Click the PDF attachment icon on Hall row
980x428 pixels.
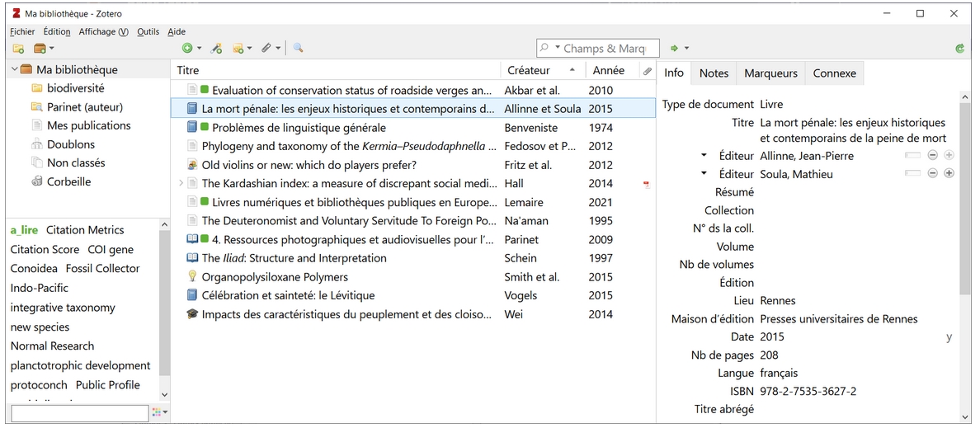pyautogui.click(x=647, y=184)
